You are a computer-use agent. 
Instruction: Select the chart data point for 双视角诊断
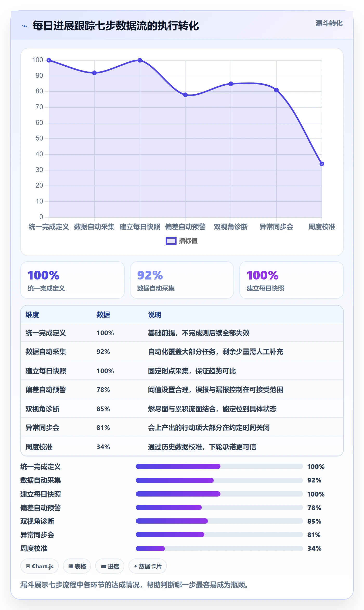[231, 84]
